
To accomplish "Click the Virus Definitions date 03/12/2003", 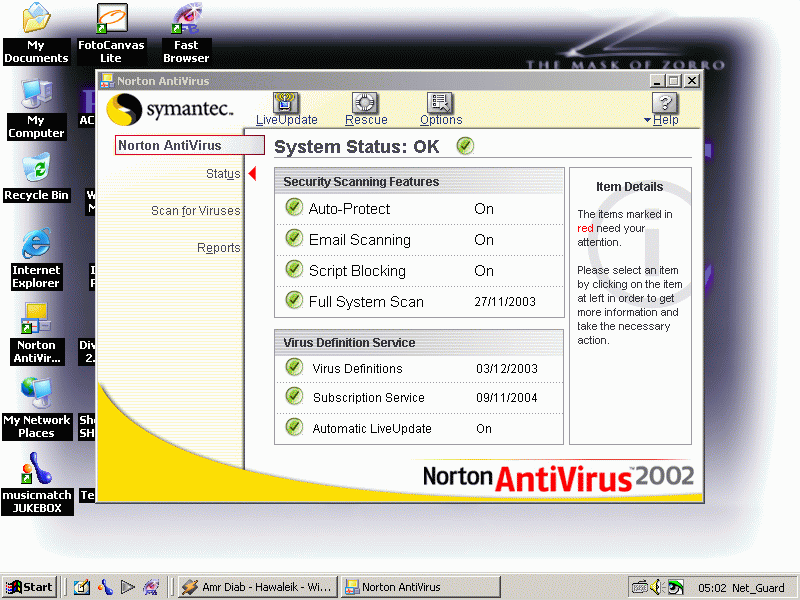I will 507,369.
